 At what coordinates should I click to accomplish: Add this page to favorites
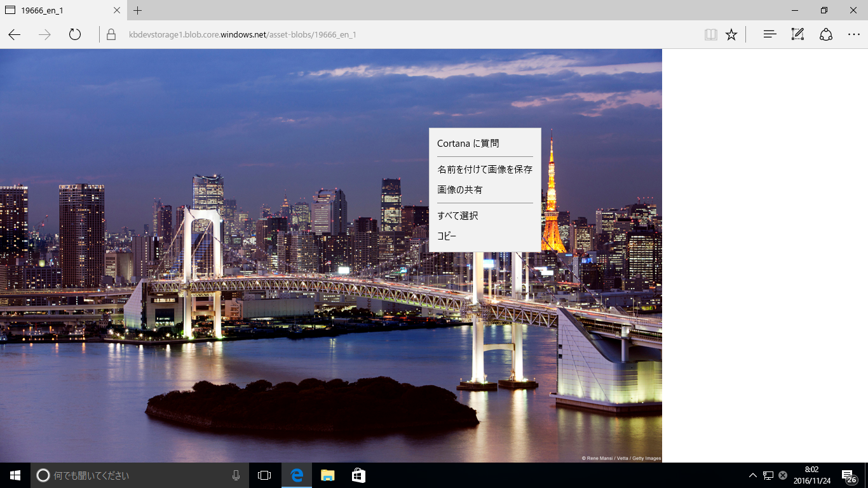coord(731,34)
